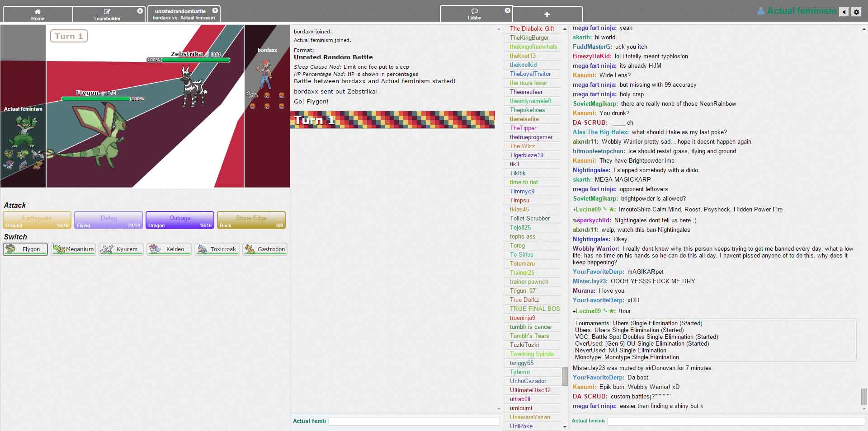Click the user list scroll-down arrow
Image resolution: width=868 pixels, height=431 pixels.
click(x=565, y=426)
